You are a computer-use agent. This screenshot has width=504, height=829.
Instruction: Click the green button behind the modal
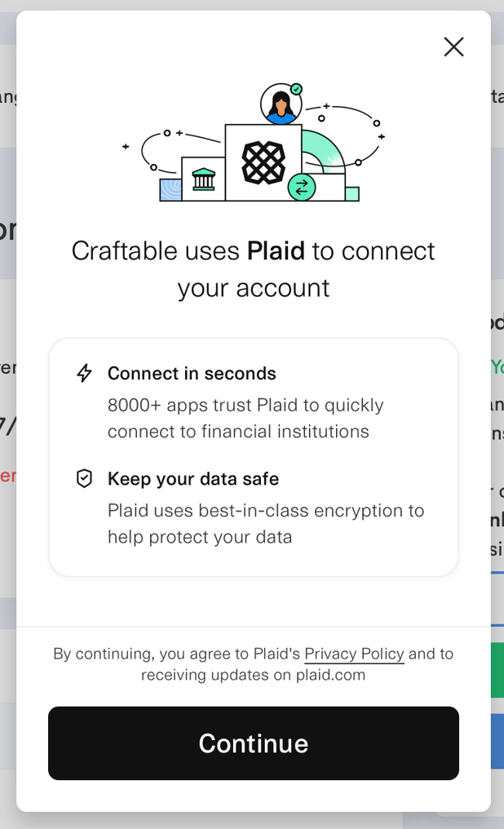click(x=498, y=669)
